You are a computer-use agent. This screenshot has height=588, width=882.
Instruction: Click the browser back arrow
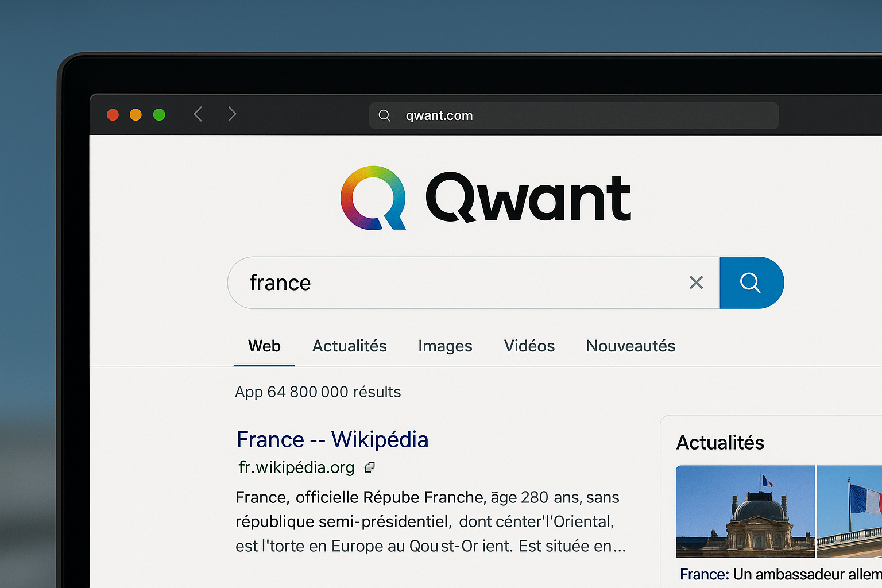click(198, 114)
